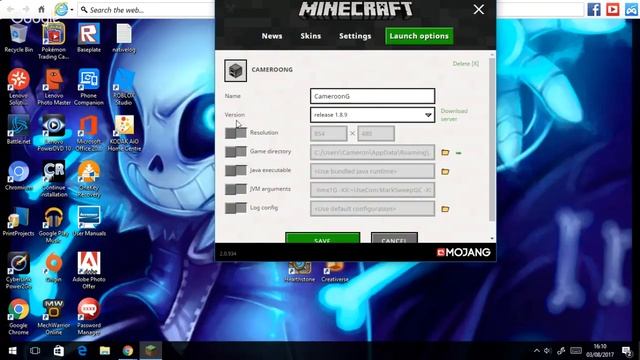This screenshot has height=360, width=640.
Task: Open CyberLink Power2Go icon
Action: [18, 271]
